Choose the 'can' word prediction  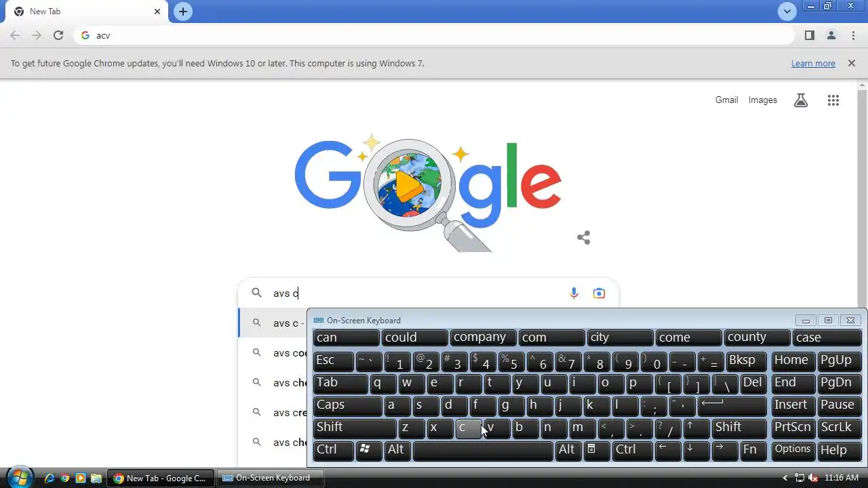click(x=346, y=338)
